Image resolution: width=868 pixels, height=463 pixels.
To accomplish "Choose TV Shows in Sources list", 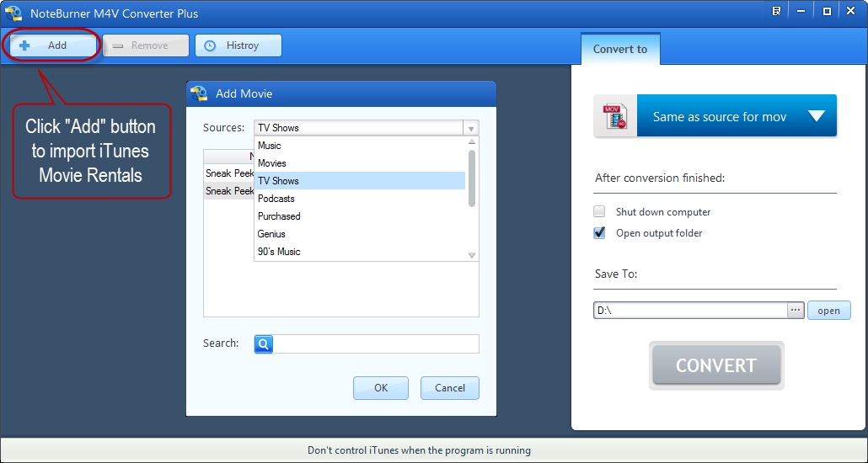I will (x=359, y=181).
